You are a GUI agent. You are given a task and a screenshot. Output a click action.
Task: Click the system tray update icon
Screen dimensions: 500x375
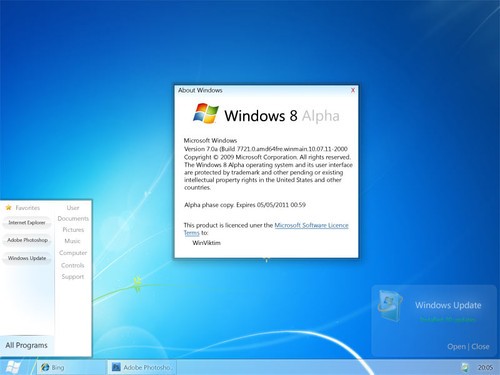(464, 368)
